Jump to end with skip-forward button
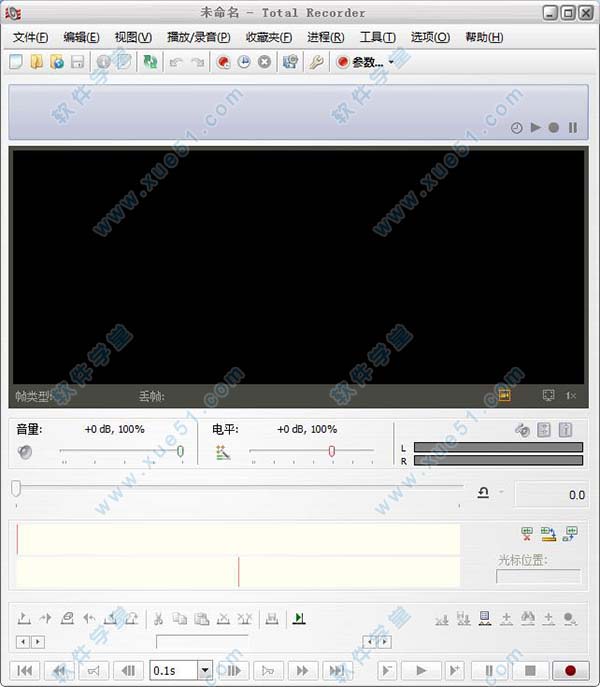600x687 pixels. [x=337, y=670]
